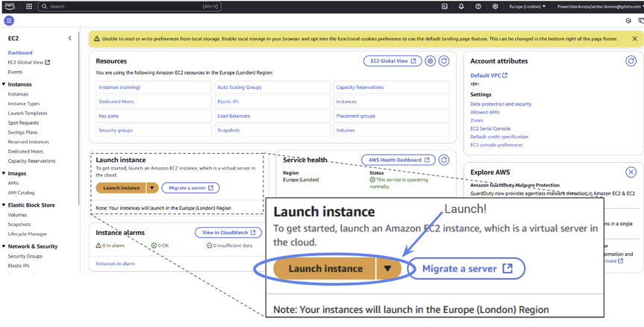Click the clock icon below the top bar
The image size is (644, 327).
[628, 21]
